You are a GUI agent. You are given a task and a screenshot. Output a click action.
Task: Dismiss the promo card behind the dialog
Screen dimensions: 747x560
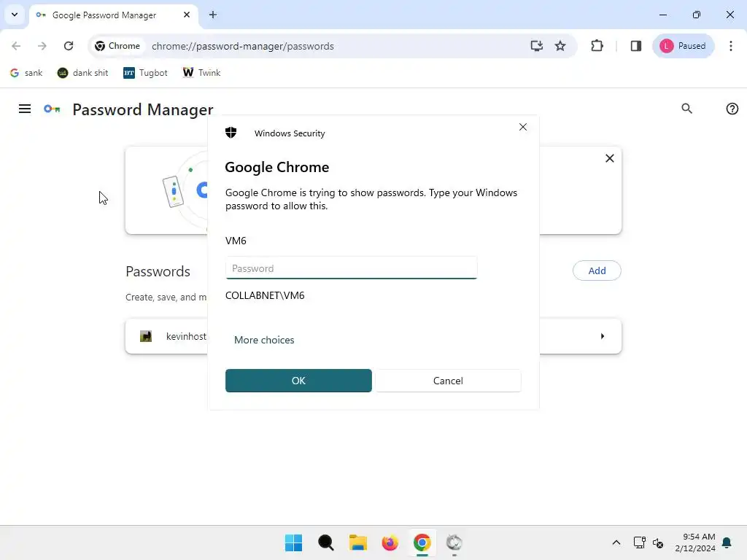[609, 158]
